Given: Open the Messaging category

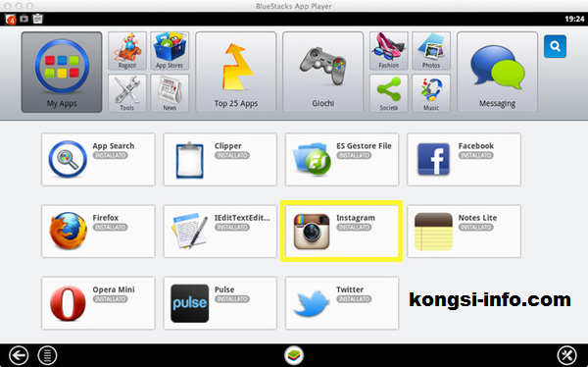Looking at the screenshot, I should [497, 72].
